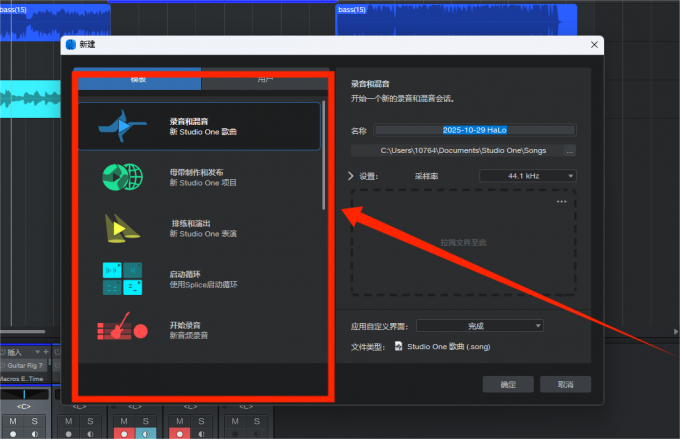Select the right bass(15) audio clip
This screenshot has height=439, width=680.
point(456,20)
